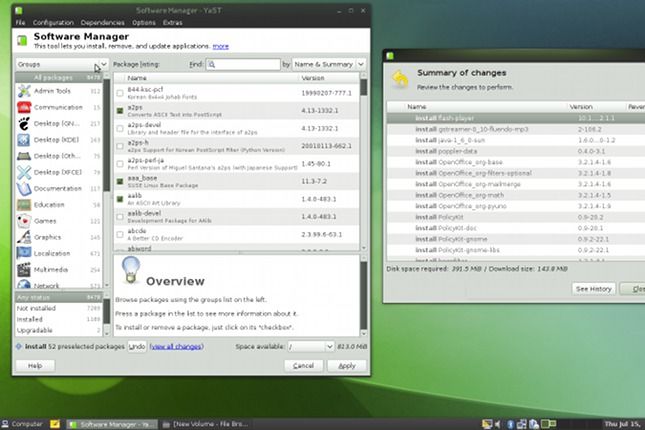Select the Network group globe icon
The height and width of the screenshot is (430, 645).
[x=24, y=284]
